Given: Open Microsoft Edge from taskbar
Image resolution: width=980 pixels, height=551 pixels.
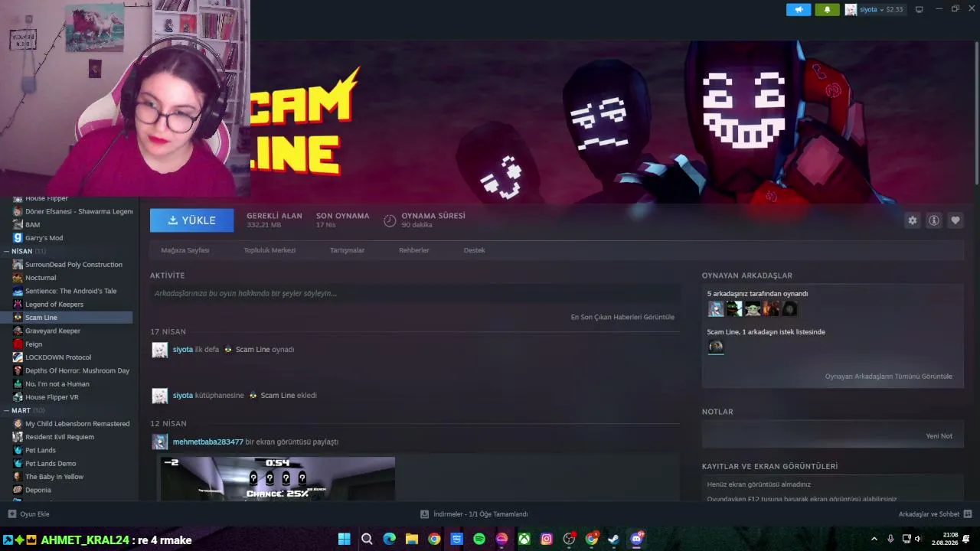Looking at the screenshot, I should [389, 539].
